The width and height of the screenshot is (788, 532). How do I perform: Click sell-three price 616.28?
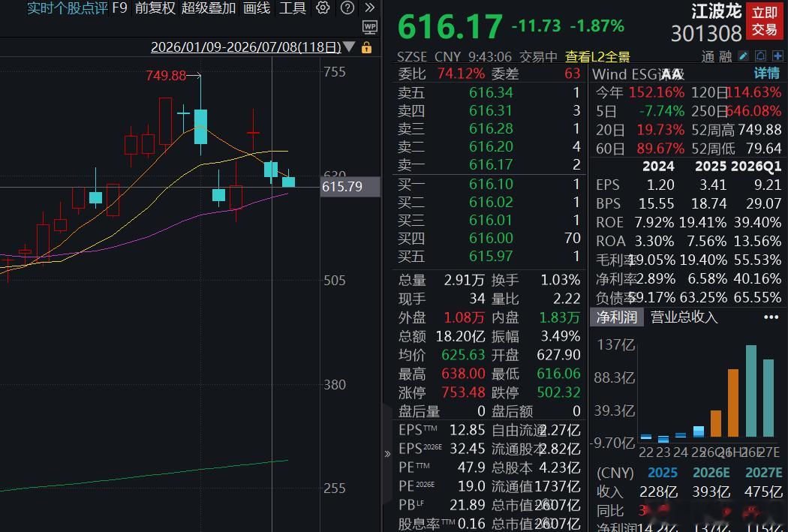click(491, 128)
